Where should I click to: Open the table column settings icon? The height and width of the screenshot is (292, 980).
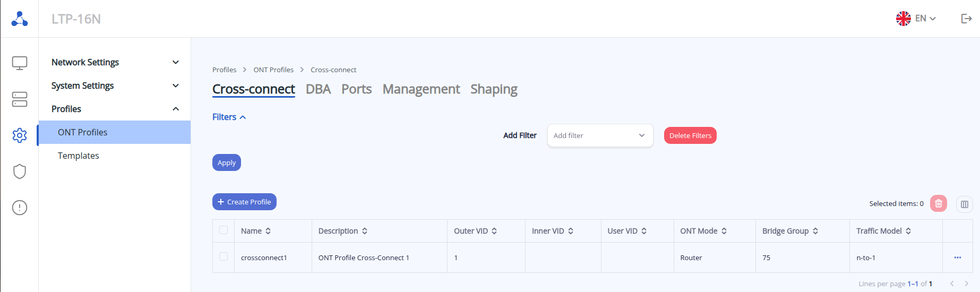(964, 204)
